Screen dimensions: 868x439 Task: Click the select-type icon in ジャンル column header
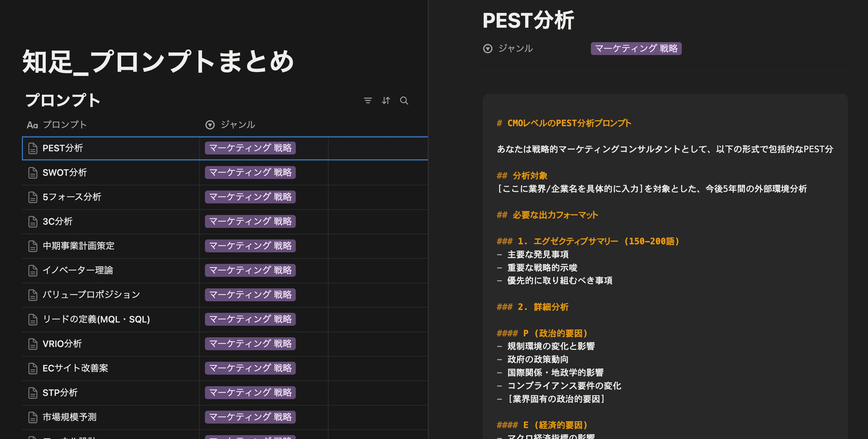pyautogui.click(x=210, y=125)
